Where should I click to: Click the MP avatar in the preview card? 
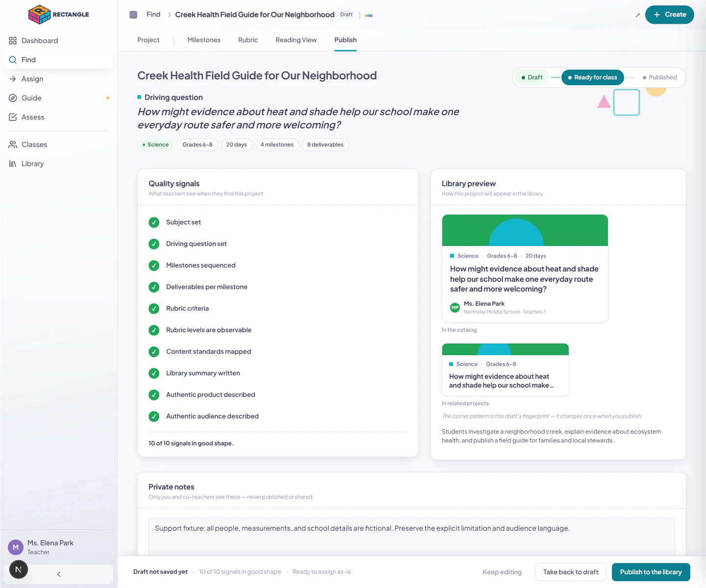tap(455, 308)
